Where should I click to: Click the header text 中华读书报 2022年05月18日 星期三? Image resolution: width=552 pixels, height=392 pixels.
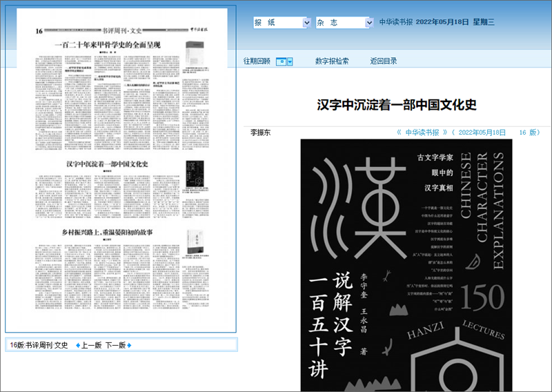[437, 22]
